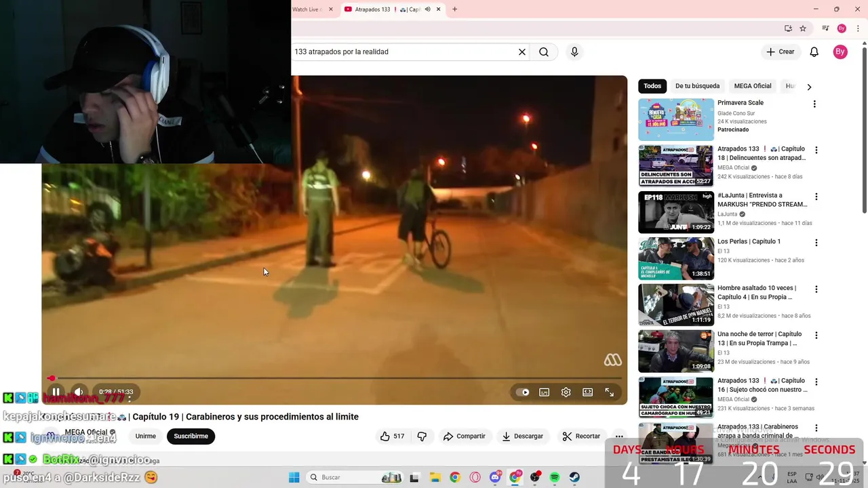This screenshot has width=868, height=488.
Task: Open Una noche de terror title
Action: click(759, 338)
